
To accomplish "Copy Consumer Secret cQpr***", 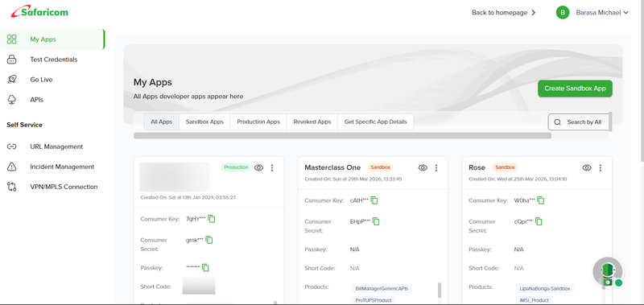I will pyautogui.click(x=539, y=221).
